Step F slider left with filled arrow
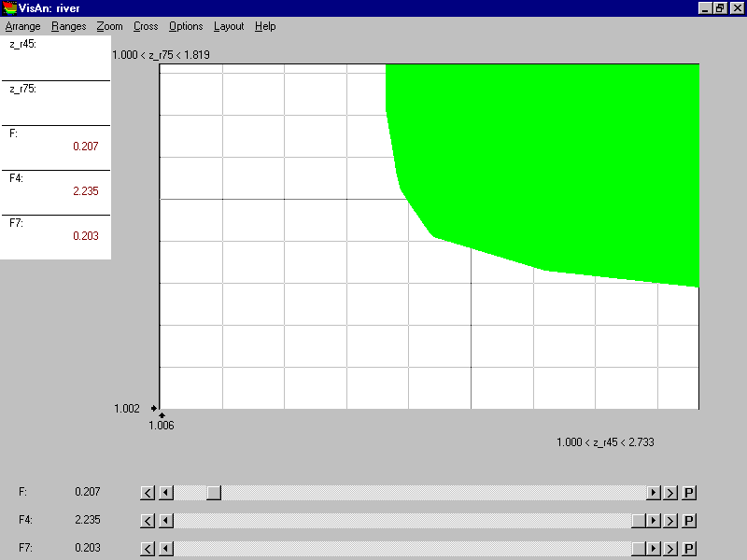Screen dimensions: 747x560 (166, 493)
